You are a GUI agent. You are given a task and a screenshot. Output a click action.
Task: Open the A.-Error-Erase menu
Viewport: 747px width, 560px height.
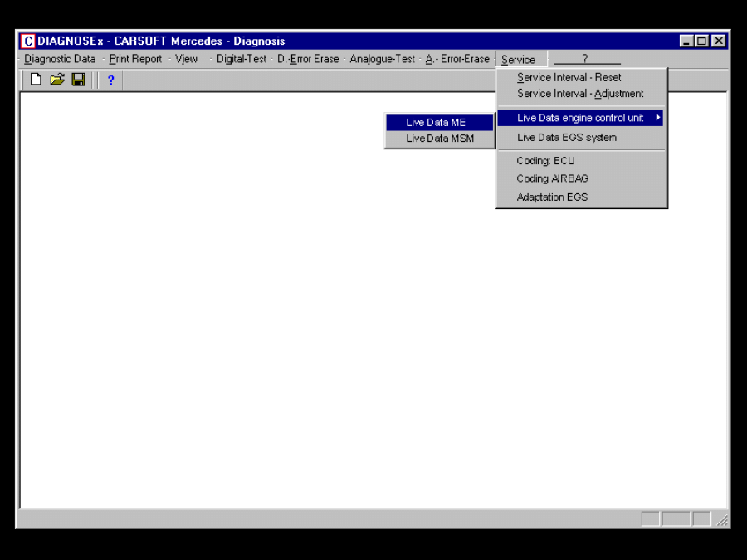(457, 59)
